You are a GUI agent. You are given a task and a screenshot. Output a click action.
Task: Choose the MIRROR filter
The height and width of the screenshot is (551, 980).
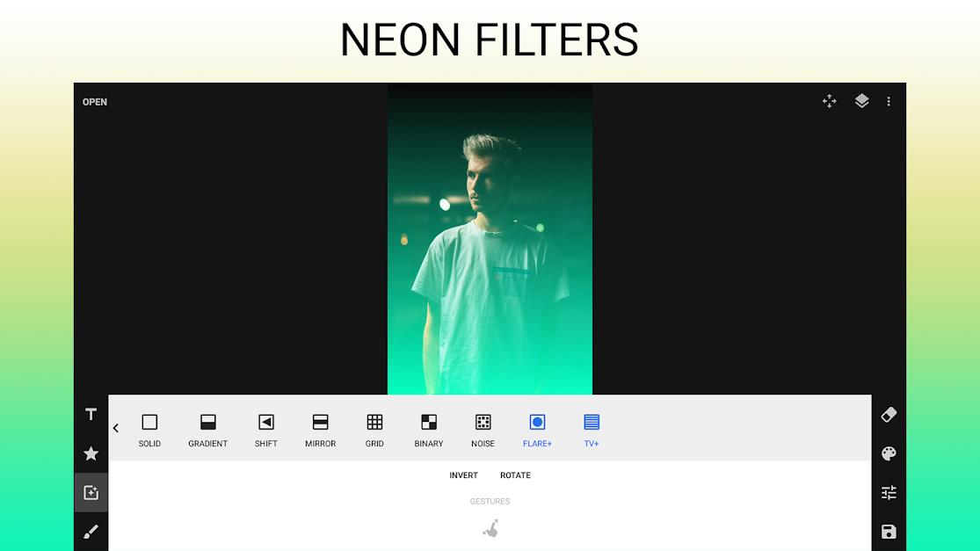click(320, 431)
